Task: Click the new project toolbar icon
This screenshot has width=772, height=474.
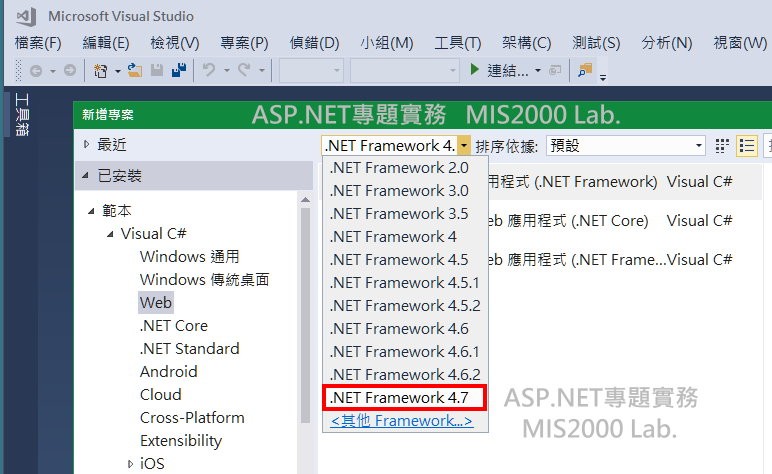Action: click(x=100, y=71)
